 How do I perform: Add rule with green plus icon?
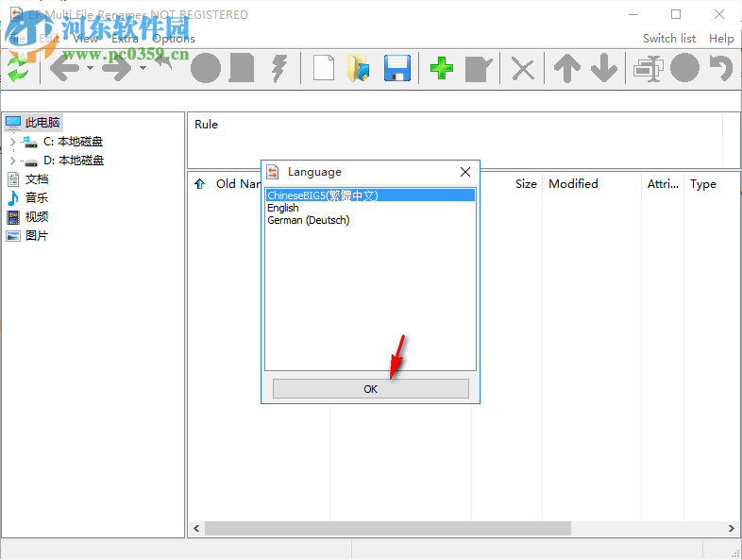(x=442, y=68)
